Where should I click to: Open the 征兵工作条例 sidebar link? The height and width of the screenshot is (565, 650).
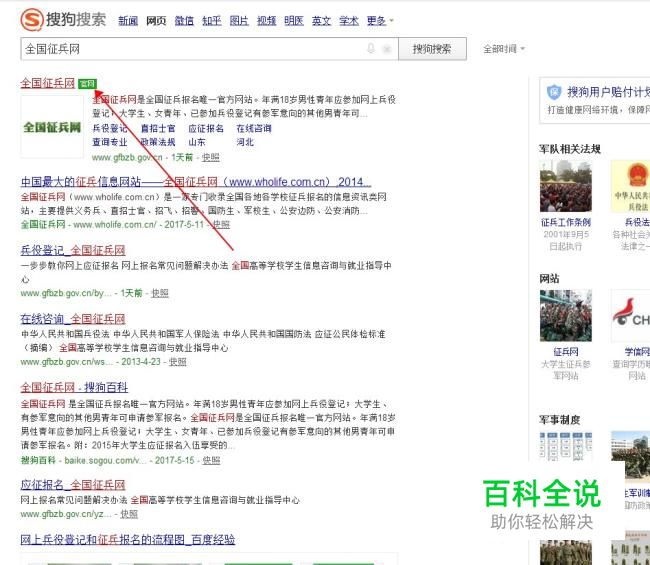pyautogui.click(x=566, y=222)
